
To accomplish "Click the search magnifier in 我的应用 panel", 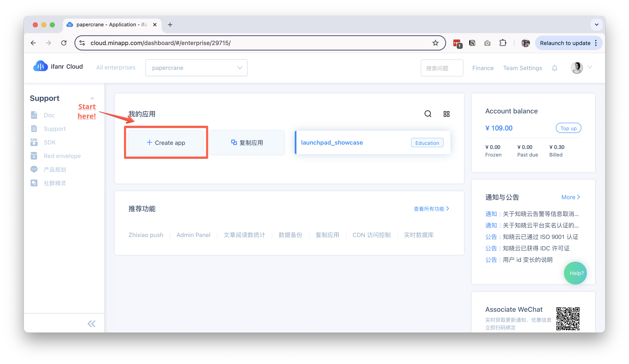I will click(x=428, y=114).
